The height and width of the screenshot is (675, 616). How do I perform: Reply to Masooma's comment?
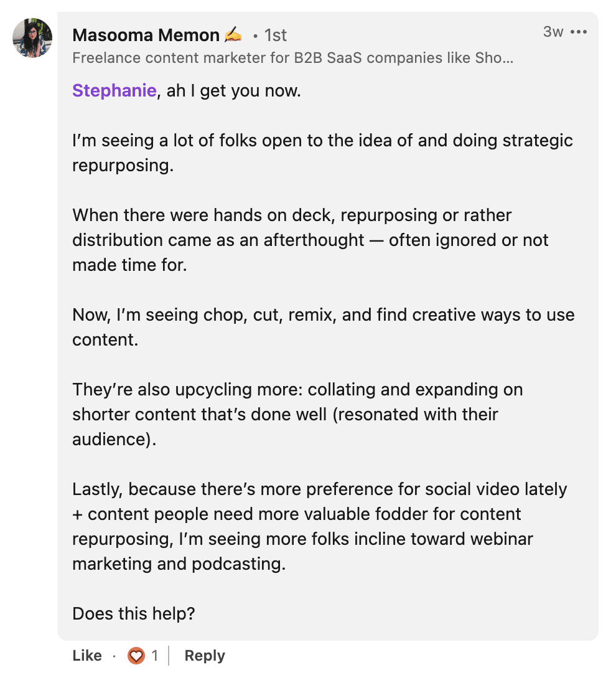tap(205, 656)
